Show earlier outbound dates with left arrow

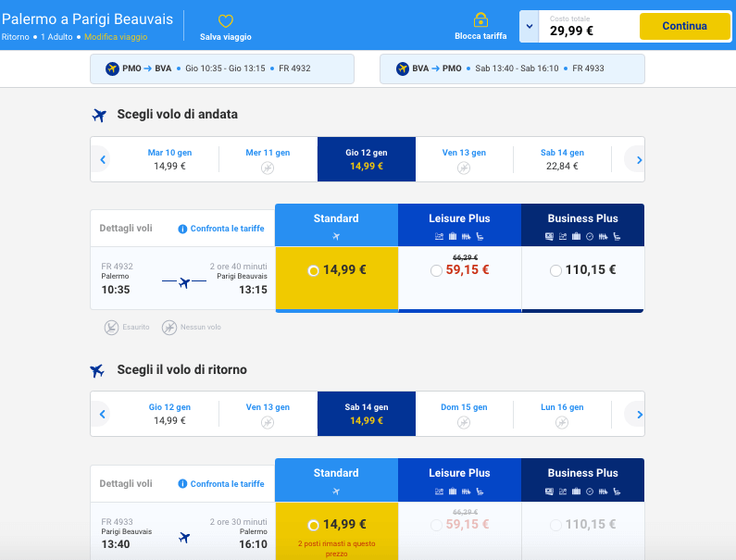pyautogui.click(x=103, y=160)
